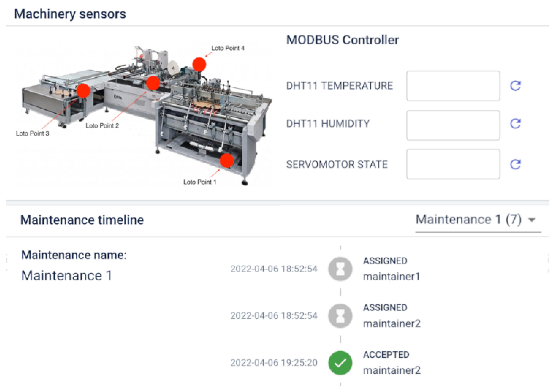
Task: Click the 19:25:20 Accepted timestamp
Action: (x=274, y=363)
